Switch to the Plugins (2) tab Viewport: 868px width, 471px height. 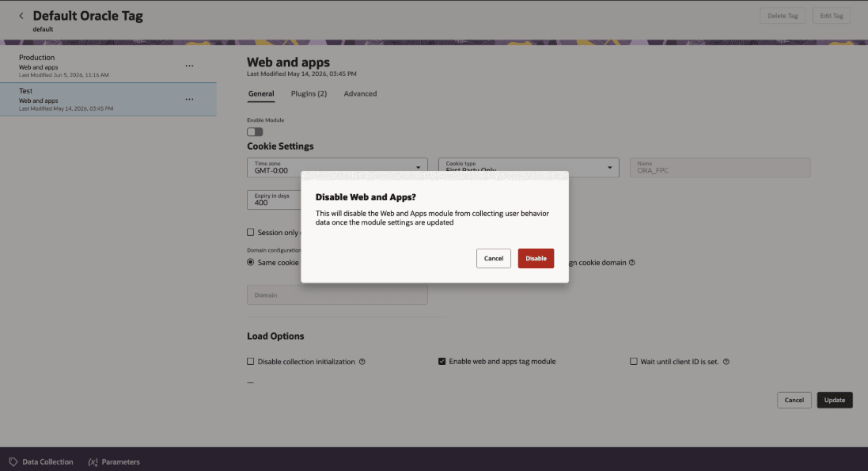point(309,93)
